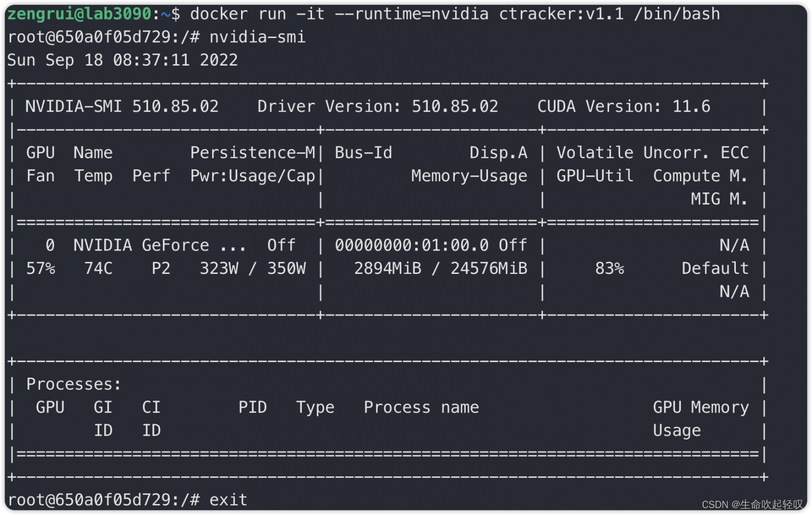This screenshot has height=515, width=812.
Task: Click the Volatile Uncorr. ECC header
Action: [653, 153]
